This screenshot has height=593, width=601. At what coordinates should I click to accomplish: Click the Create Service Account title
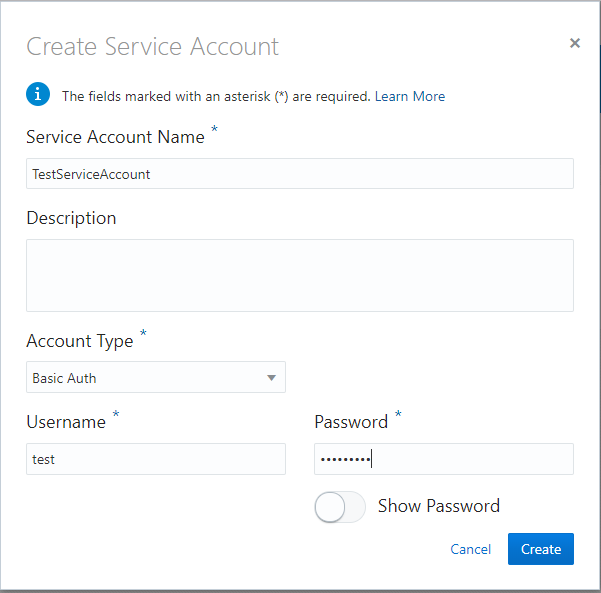pyautogui.click(x=153, y=46)
